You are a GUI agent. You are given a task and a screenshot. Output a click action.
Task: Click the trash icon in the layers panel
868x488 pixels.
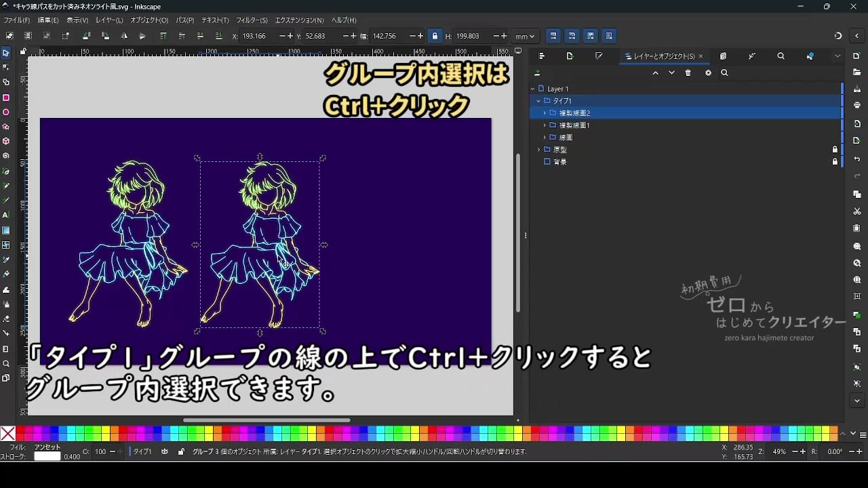coord(688,73)
